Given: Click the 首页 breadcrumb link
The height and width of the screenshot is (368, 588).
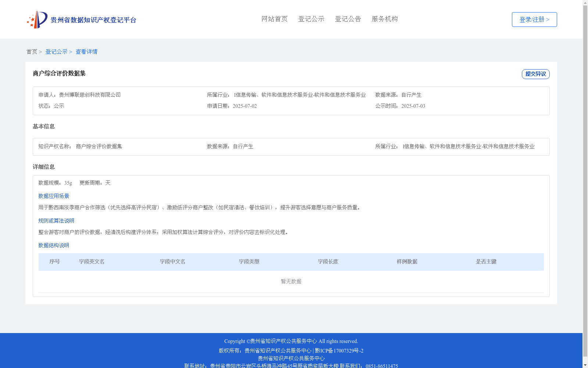Looking at the screenshot, I should [32, 52].
